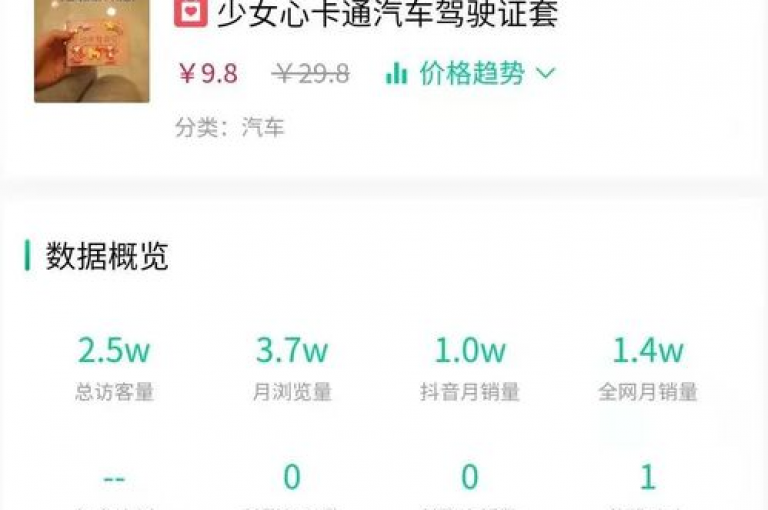This screenshot has width=768, height=510.
Task: Open the 汽车 category link
Action: 263,127
